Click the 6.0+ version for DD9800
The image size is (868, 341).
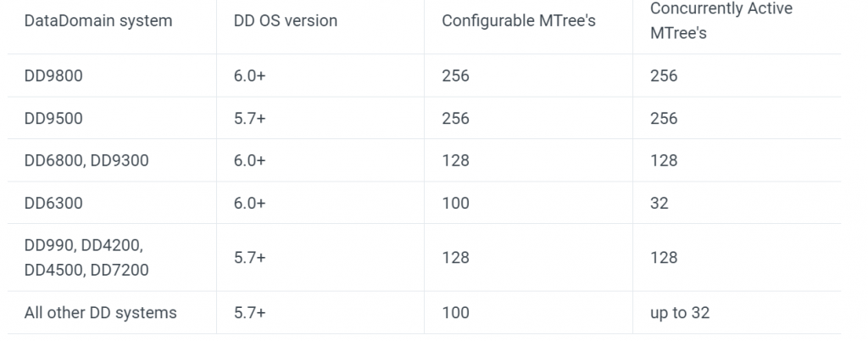pos(249,75)
